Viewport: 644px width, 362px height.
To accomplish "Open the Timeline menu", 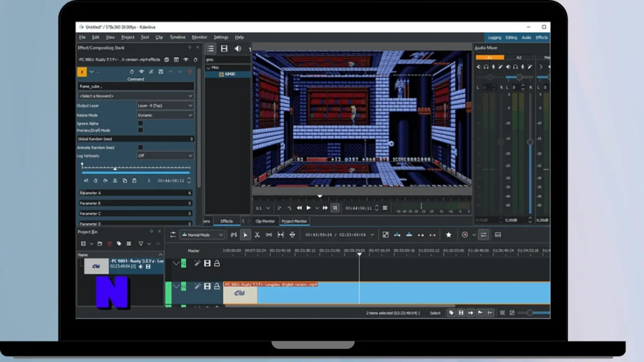I will (x=177, y=37).
